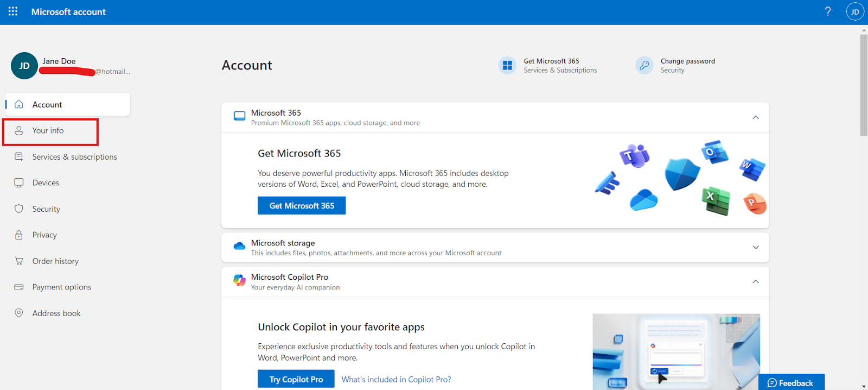Click the OneDrive cloud icon in illustration
This screenshot has height=390, width=868.
(643, 200)
